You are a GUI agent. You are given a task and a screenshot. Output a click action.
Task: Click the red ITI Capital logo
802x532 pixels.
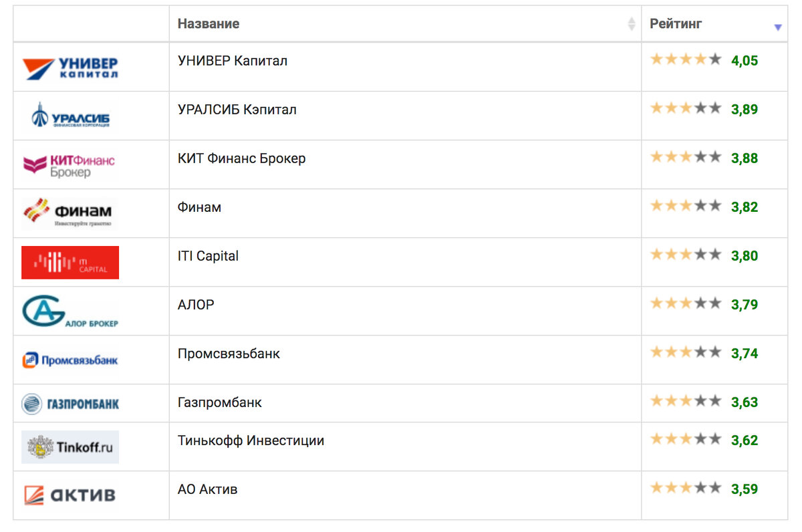[x=70, y=262]
